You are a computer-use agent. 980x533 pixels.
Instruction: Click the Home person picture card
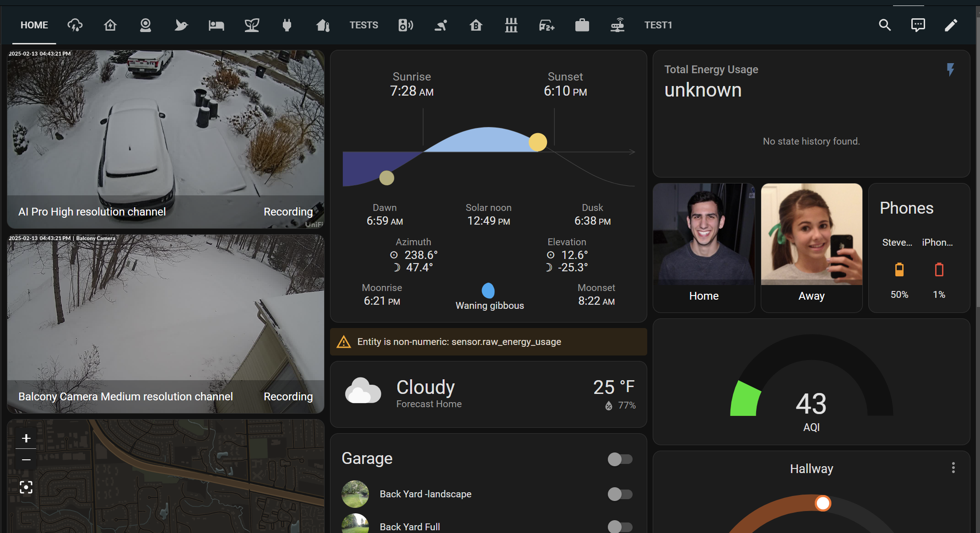click(x=704, y=248)
